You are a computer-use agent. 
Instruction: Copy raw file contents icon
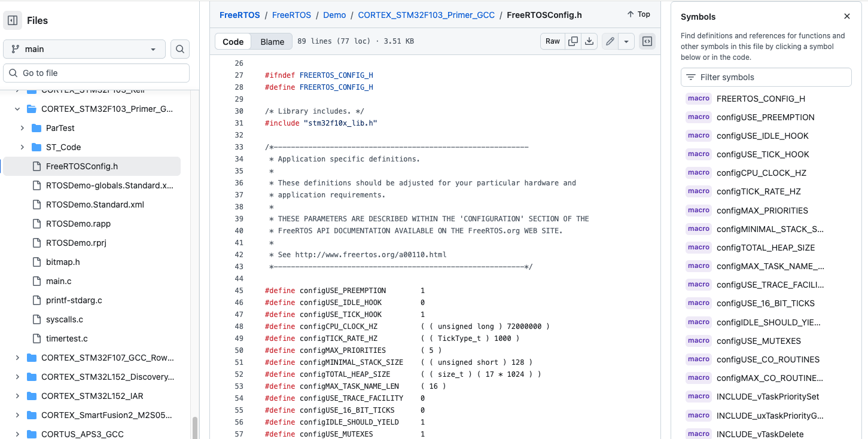coord(573,41)
